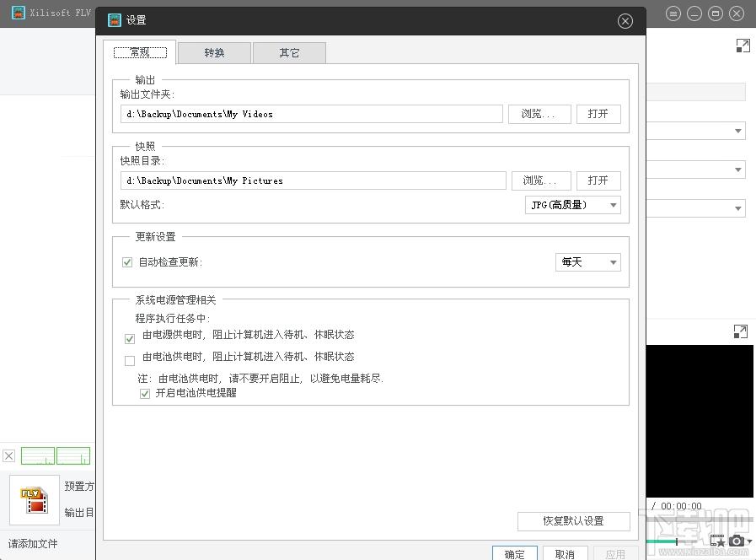
Task: Open main window menu icon in title bar
Action: 673,13
